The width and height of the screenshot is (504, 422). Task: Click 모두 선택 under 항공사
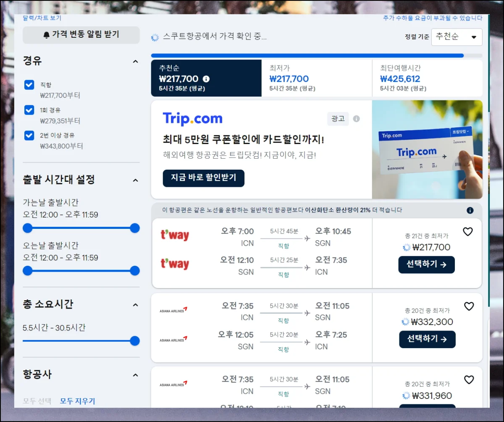(37, 401)
